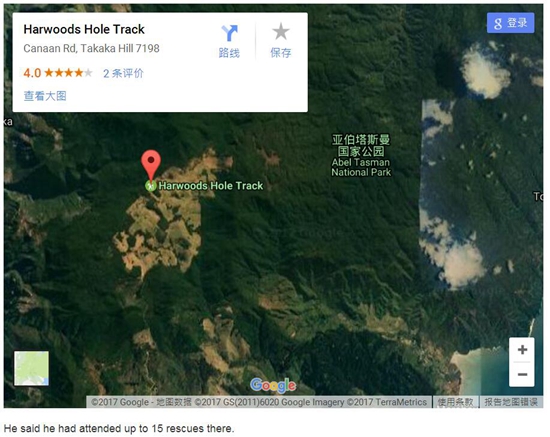The height and width of the screenshot is (437, 550).
Task: Click the Canaan Rd address text
Action: point(92,48)
